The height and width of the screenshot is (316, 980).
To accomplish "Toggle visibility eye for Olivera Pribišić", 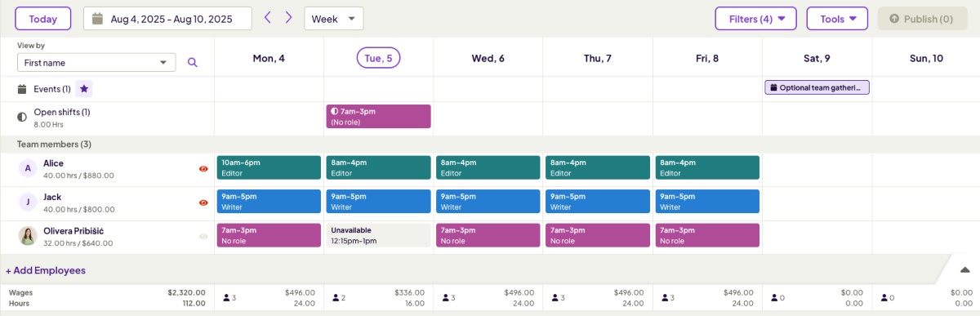I will tap(203, 237).
